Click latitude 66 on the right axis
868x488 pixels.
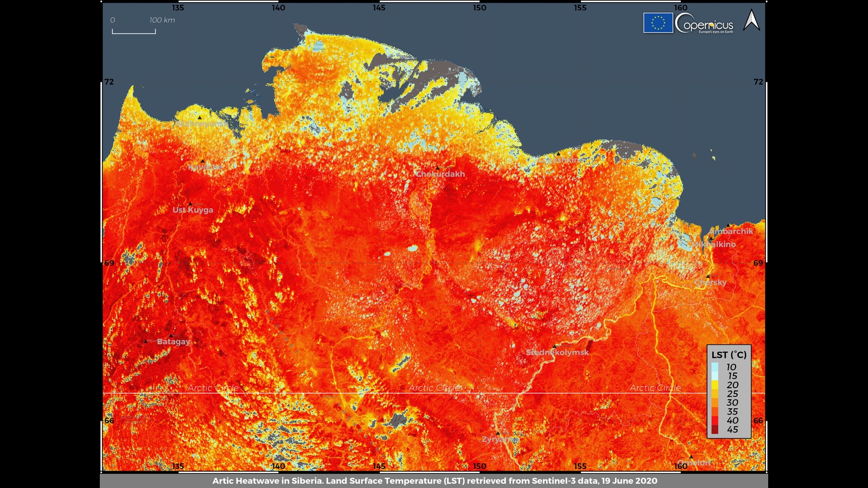coord(758,421)
